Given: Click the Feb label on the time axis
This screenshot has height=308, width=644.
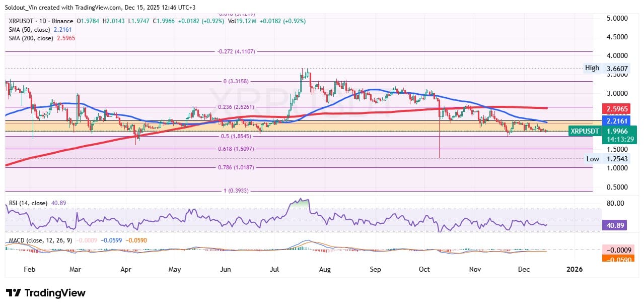Looking at the screenshot, I should pyautogui.click(x=29, y=270).
